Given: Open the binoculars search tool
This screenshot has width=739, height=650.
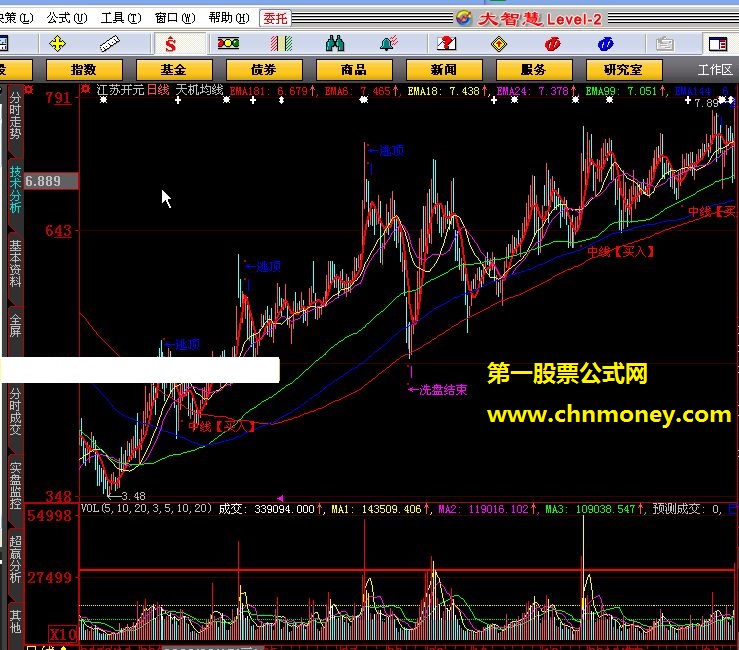Looking at the screenshot, I should pyautogui.click(x=335, y=44).
